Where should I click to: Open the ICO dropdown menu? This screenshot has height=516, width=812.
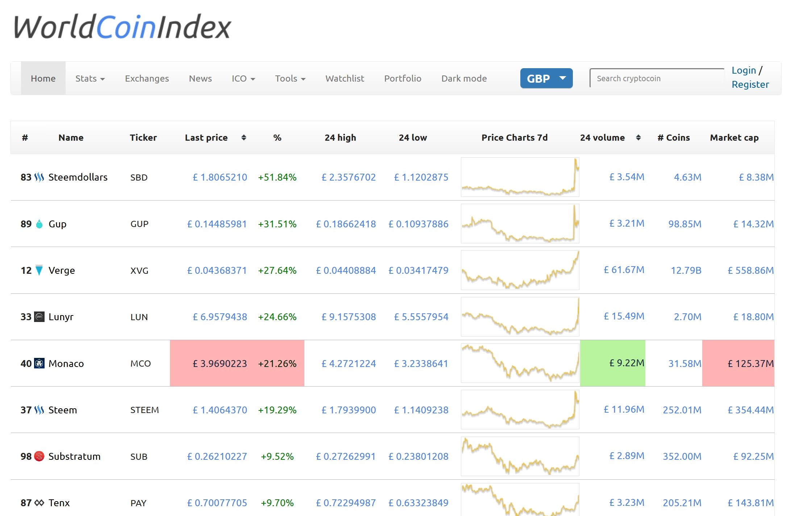(243, 78)
